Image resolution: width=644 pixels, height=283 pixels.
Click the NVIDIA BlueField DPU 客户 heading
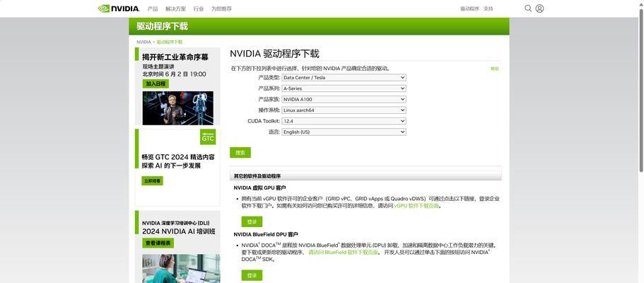[x=266, y=234]
